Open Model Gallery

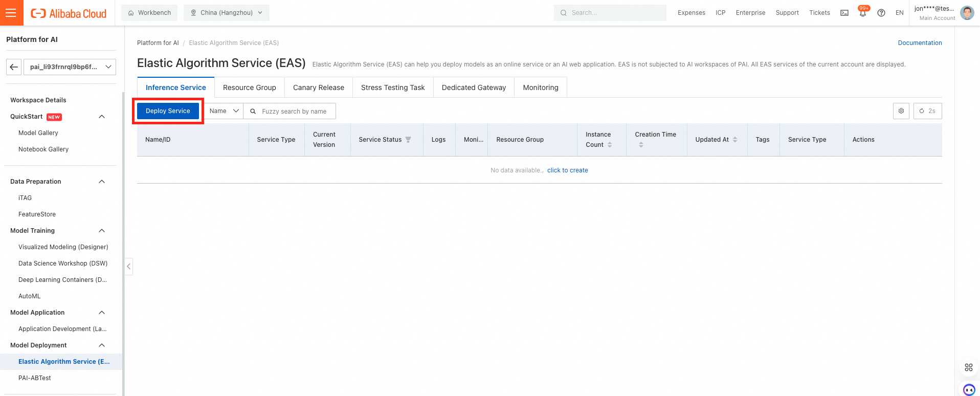(x=38, y=133)
